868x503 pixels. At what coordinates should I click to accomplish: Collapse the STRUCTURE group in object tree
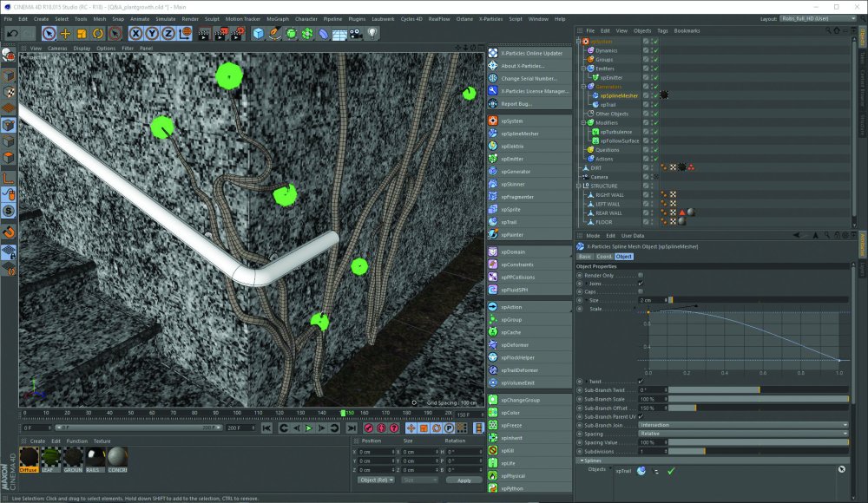579,186
